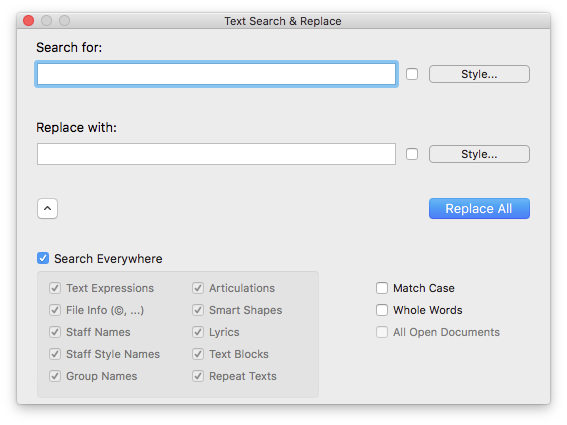Screen dimensions: 567x425
Task: Click the Replace All button
Action: 479,208
